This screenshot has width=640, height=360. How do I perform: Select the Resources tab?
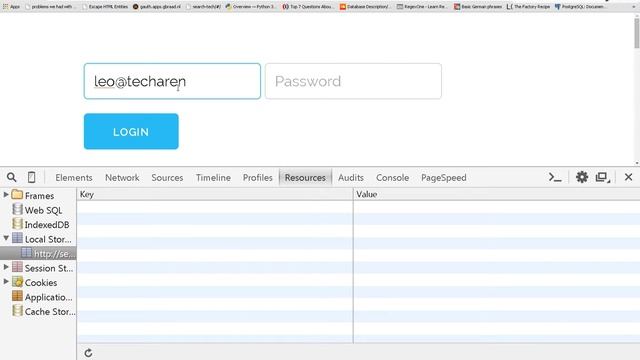pyautogui.click(x=305, y=178)
